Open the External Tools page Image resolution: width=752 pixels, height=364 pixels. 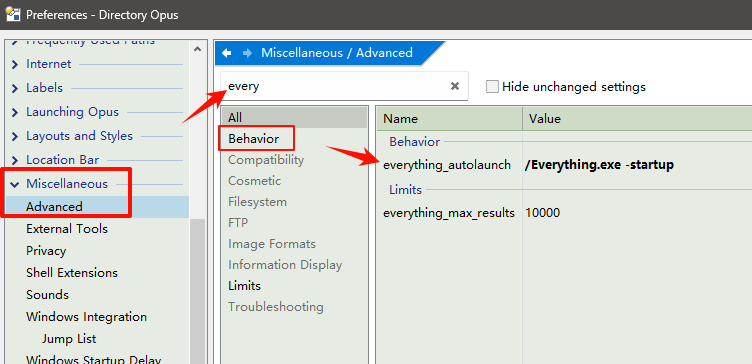click(67, 229)
